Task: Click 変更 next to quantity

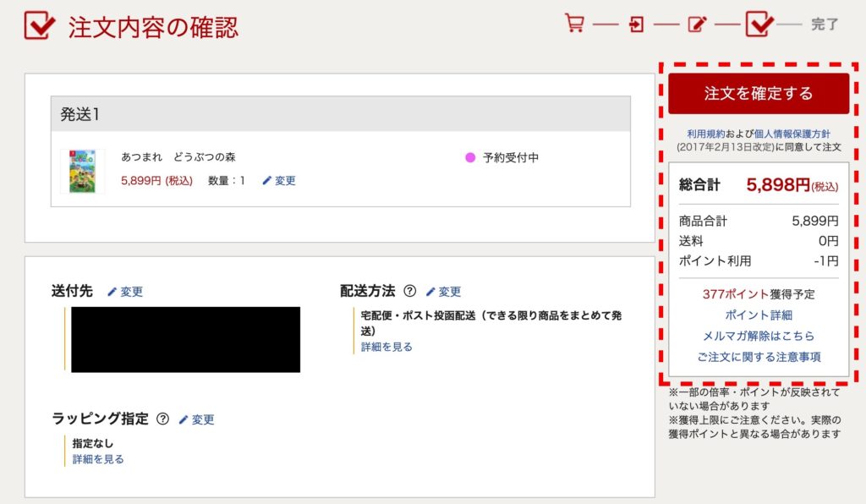Action: pyautogui.click(x=279, y=180)
